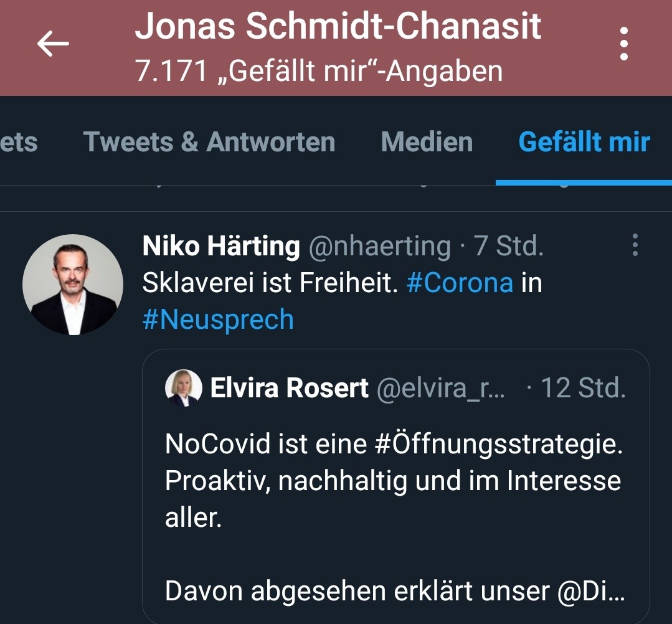
Task: Tap the #Neusprech hashtag link
Action: [217, 319]
